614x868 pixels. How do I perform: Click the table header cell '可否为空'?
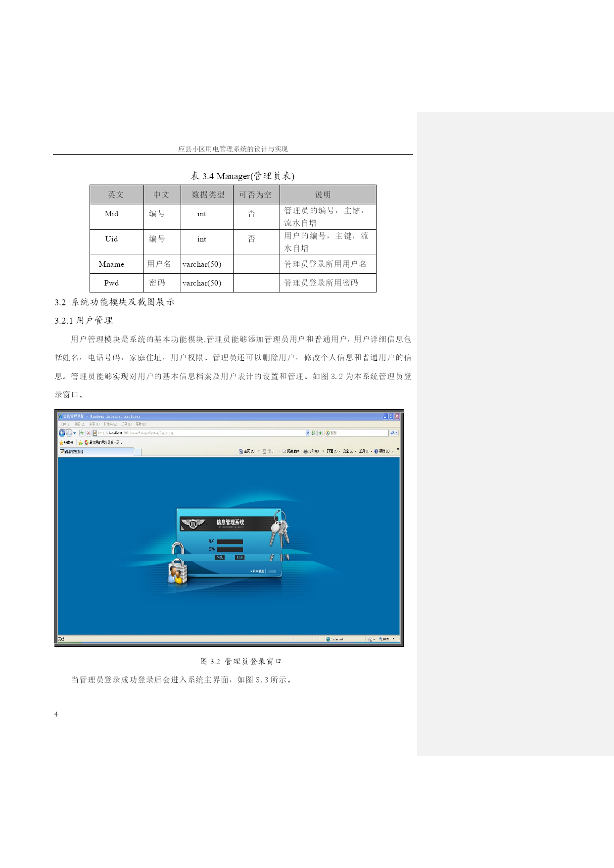(x=255, y=195)
